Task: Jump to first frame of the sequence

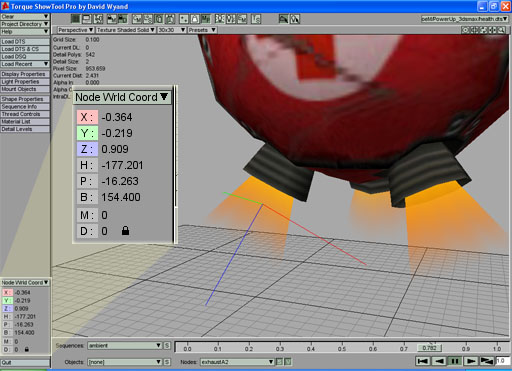Action: click(423, 361)
